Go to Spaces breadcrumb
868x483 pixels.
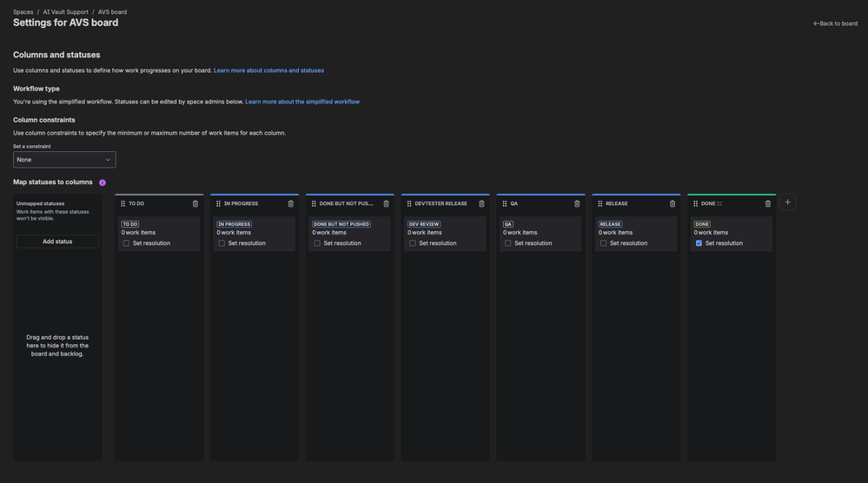tap(23, 11)
